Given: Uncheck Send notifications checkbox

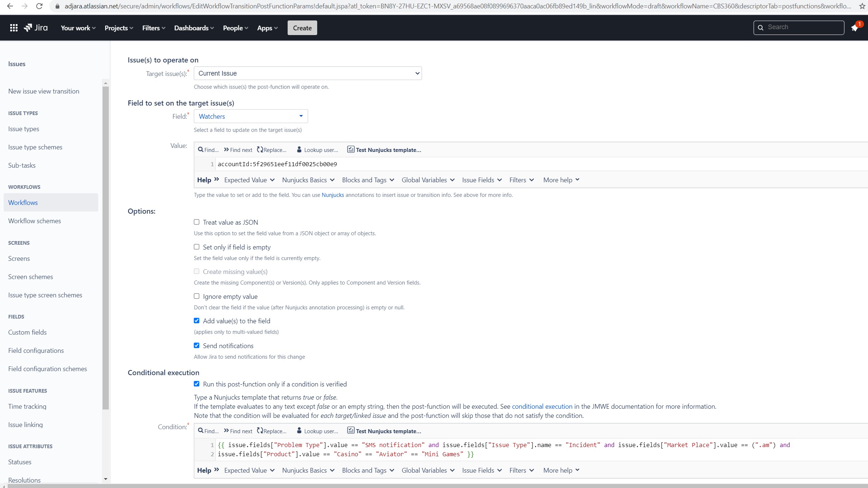Looking at the screenshot, I should point(197,346).
